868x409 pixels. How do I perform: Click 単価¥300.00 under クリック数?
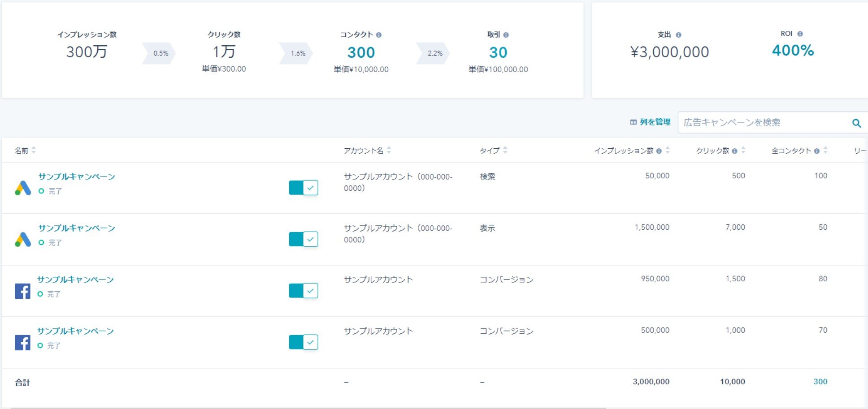(224, 69)
